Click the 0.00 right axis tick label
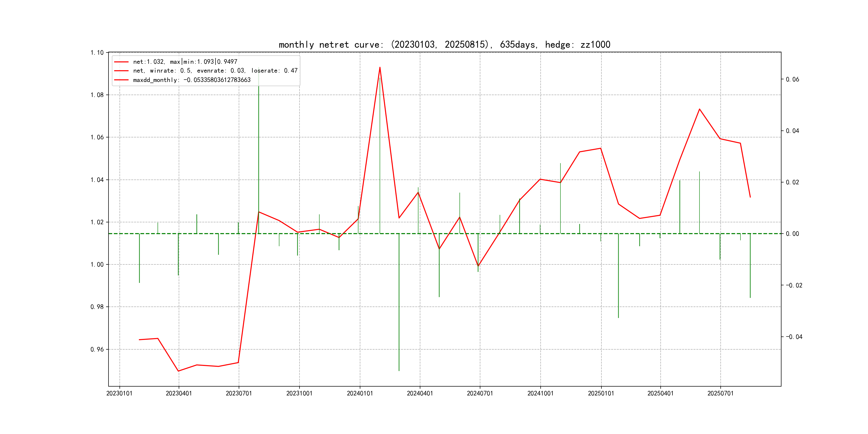This screenshot has width=868, height=434. [x=792, y=234]
